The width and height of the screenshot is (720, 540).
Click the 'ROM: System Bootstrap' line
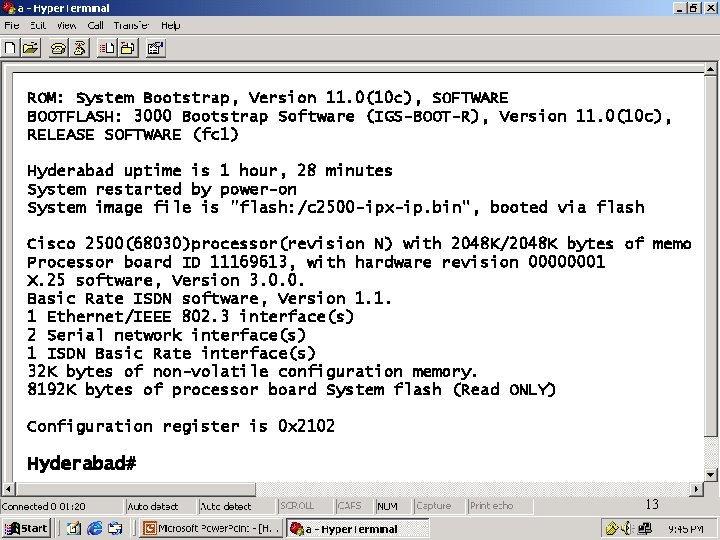(x=268, y=98)
